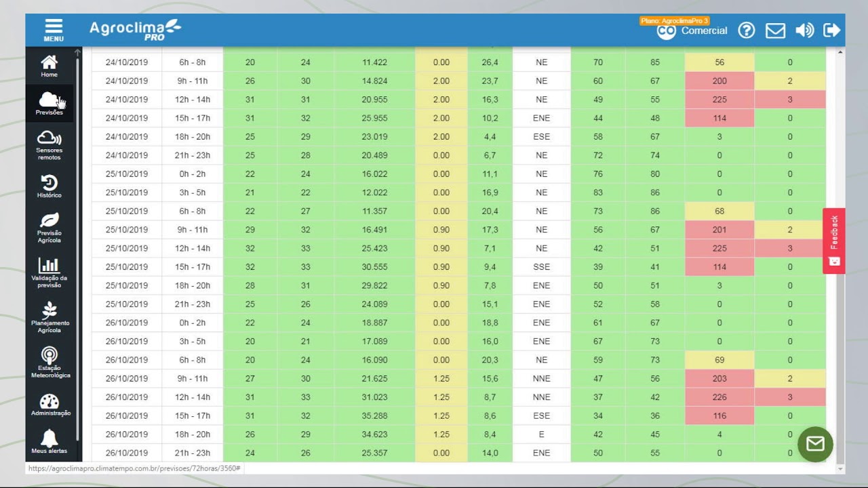Open the hamburger MENU icon
Screen dimensions: 868x488
coord(54,30)
